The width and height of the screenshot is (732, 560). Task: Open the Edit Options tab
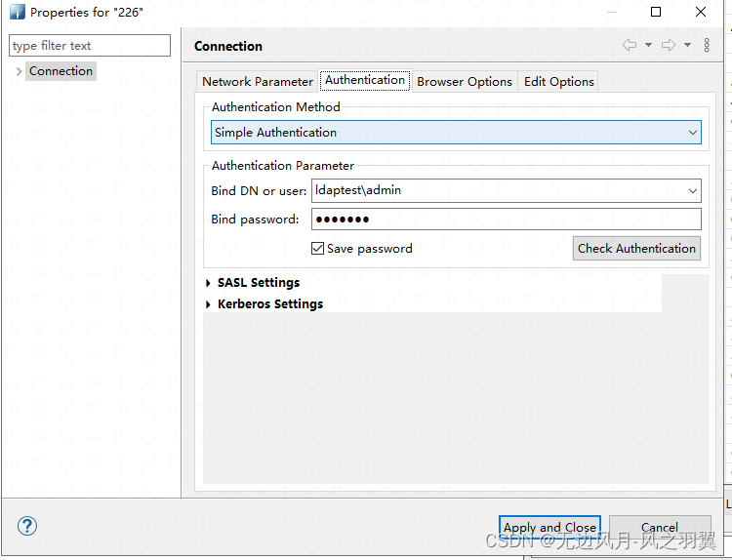[x=559, y=82]
